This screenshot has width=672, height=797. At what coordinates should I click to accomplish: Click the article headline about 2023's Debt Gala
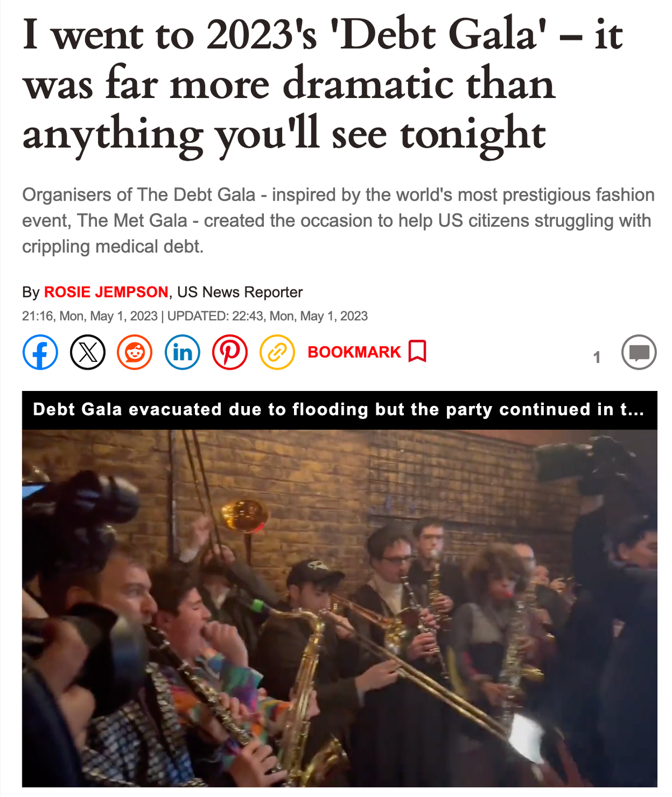pos(323,85)
